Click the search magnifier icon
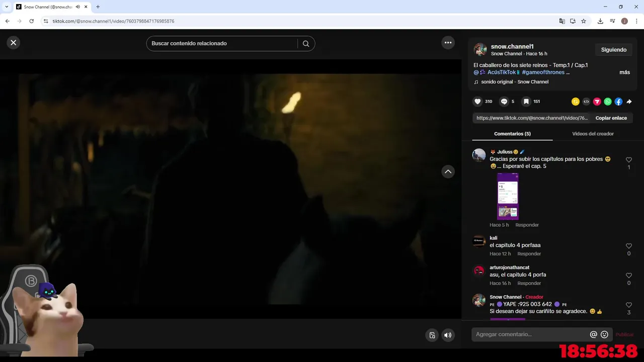 pyautogui.click(x=306, y=44)
